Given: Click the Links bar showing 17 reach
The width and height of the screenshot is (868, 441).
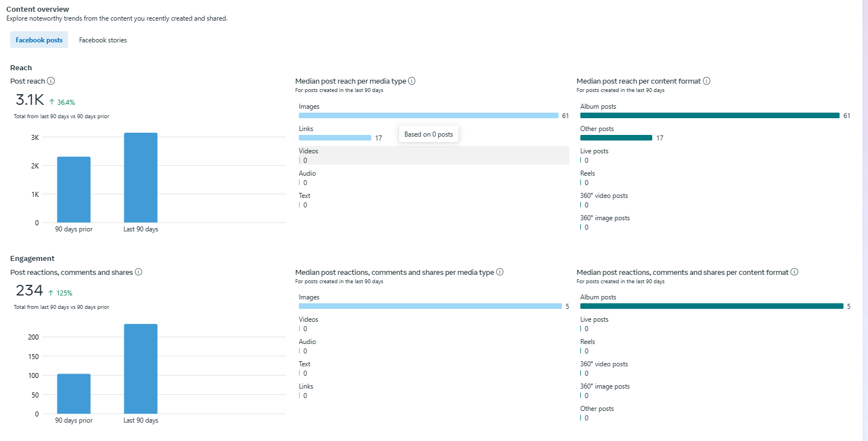Looking at the screenshot, I should click(x=335, y=138).
